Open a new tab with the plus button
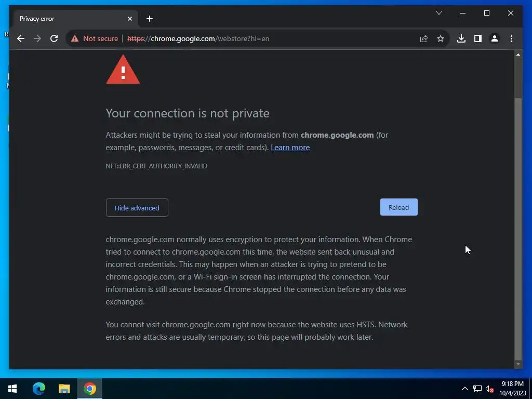 (x=149, y=19)
